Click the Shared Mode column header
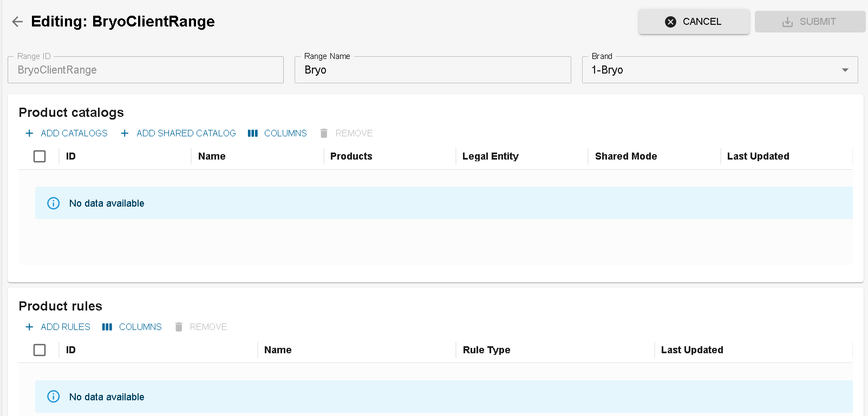Image resolution: width=868 pixels, height=416 pixels. 625,156
